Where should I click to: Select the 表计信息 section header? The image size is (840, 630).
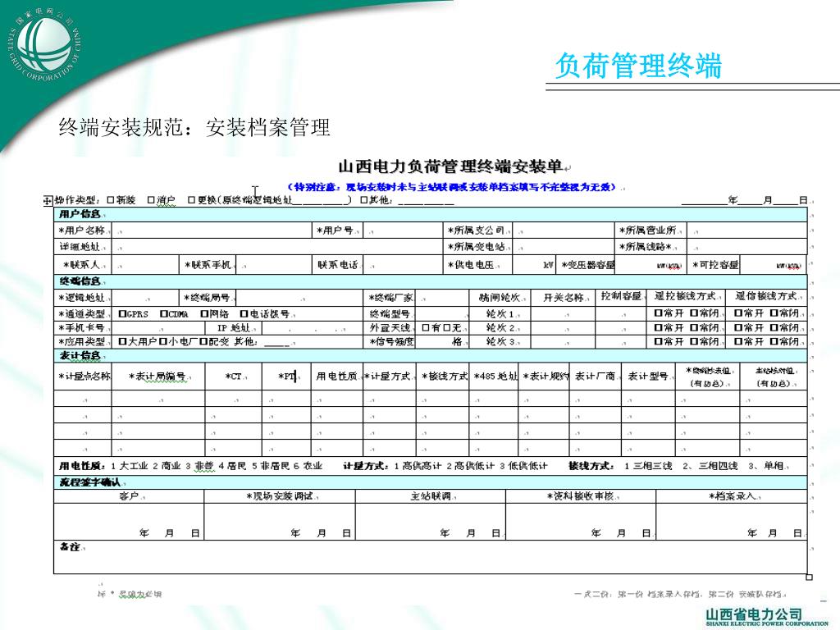tap(430, 356)
